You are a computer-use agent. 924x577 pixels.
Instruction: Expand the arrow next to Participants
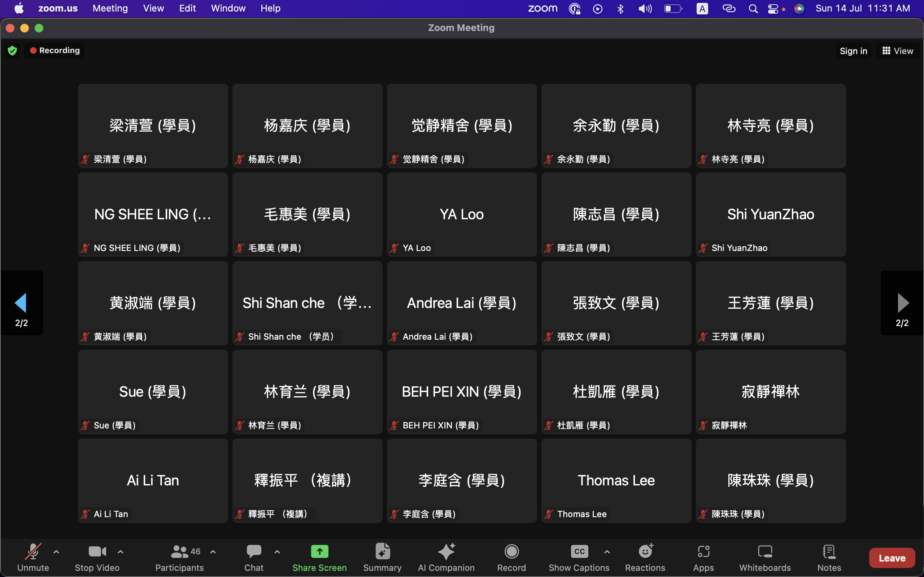(213, 552)
